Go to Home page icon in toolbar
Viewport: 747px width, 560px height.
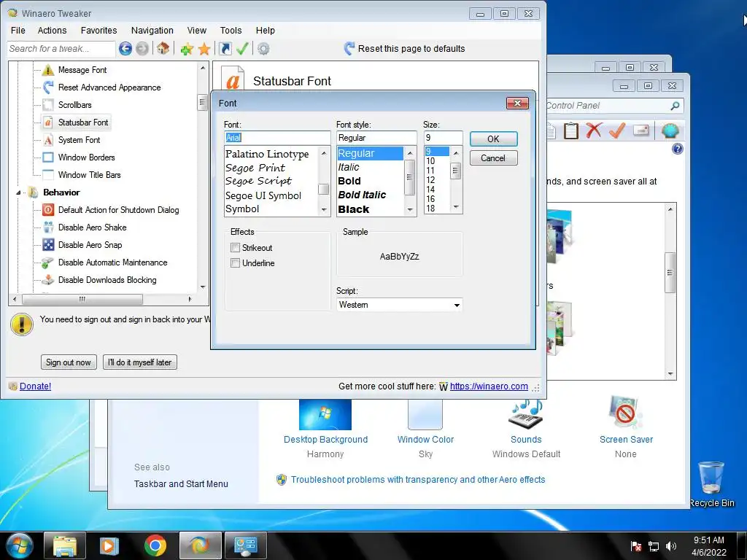[163, 48]
